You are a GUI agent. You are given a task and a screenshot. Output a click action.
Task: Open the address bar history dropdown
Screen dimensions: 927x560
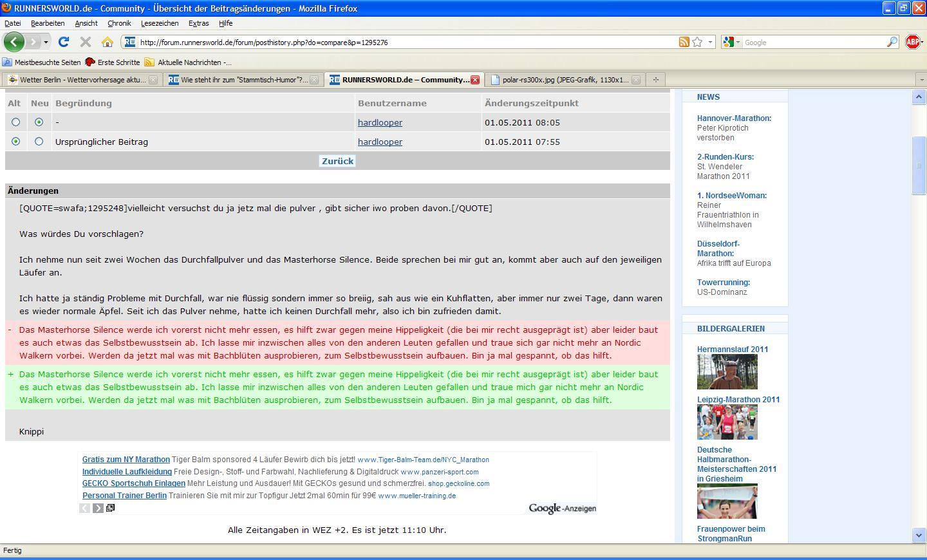[710, 42]
